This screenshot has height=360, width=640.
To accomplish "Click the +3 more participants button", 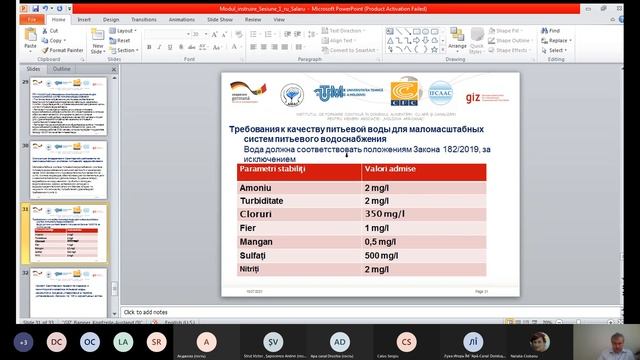I will (x=23, y=342).
